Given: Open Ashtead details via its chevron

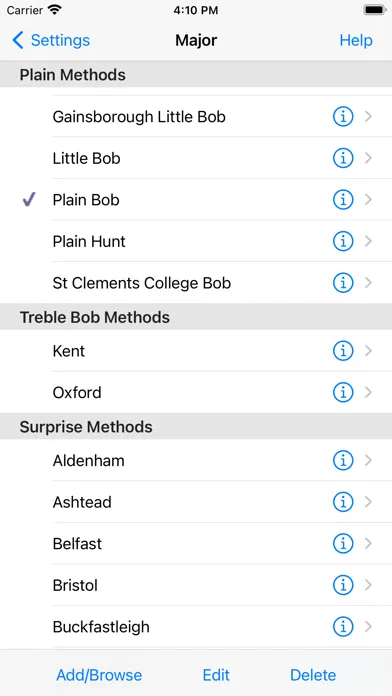Looking at the screenshot, I should pyautogui.click(x=368, y=502).
